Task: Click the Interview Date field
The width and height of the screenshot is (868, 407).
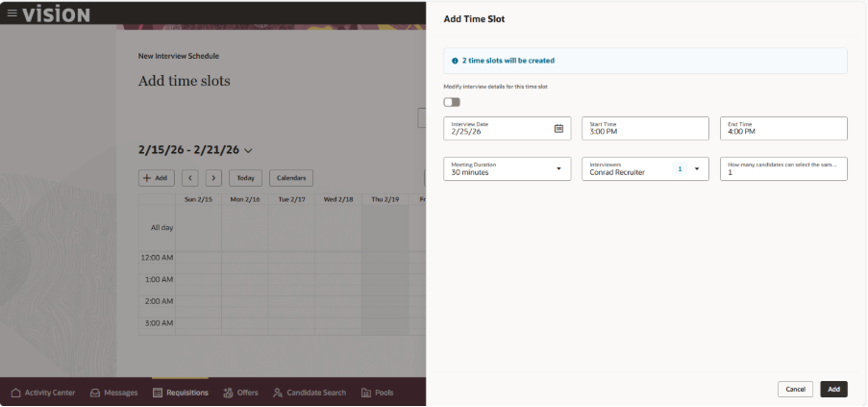Action: (x=508, y=129)
